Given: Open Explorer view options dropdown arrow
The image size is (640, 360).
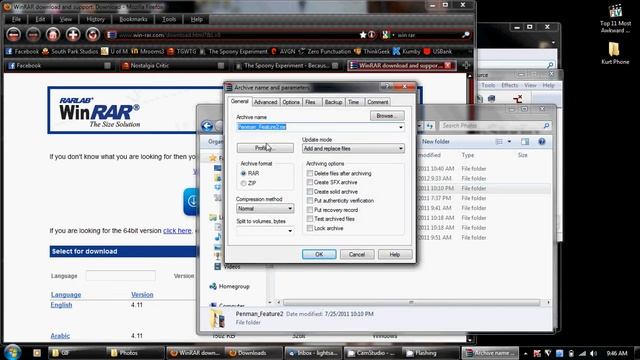Looking at the screenshot, I should tap(509, 142).
